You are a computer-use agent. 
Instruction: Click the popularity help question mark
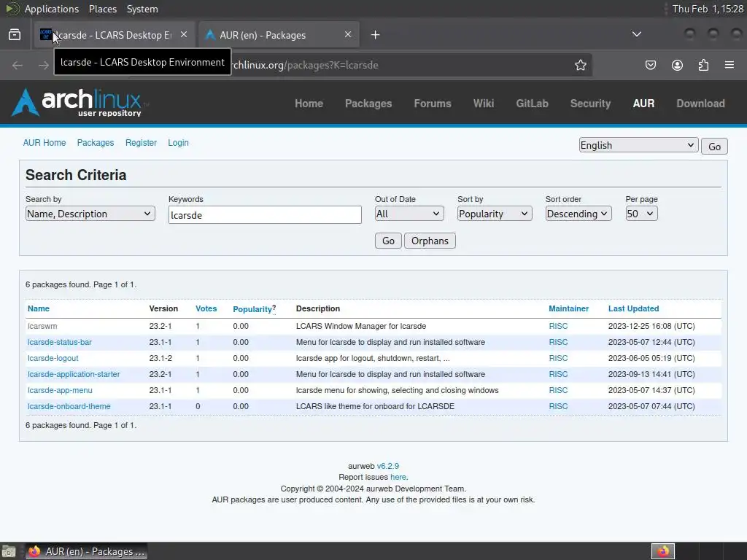(274, 308)
